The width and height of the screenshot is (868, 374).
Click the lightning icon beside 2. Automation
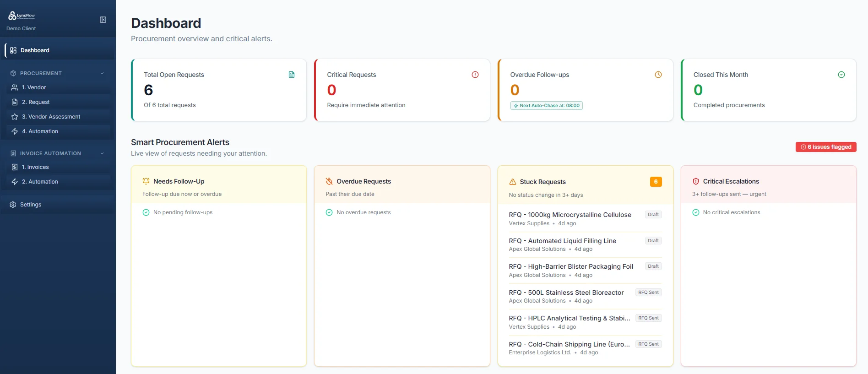tap(15, 182)
